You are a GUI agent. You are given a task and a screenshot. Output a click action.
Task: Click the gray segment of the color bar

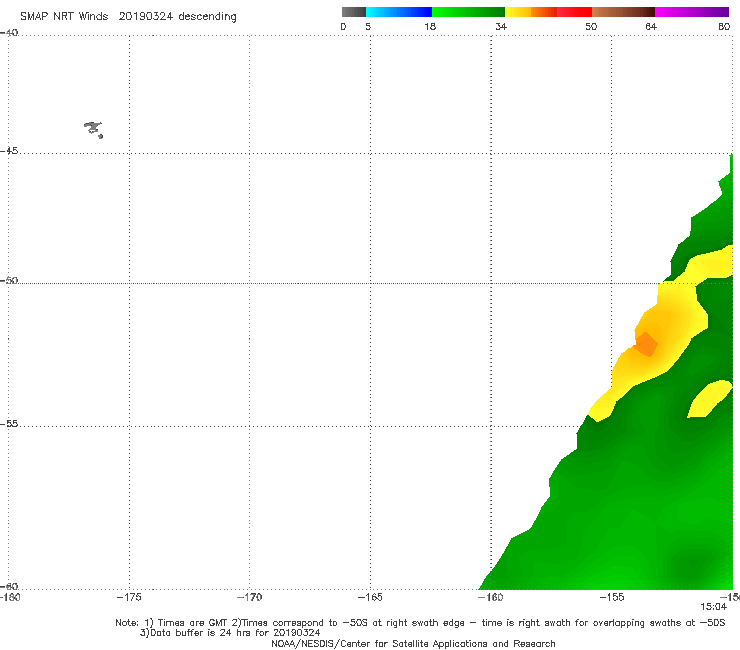354,12
